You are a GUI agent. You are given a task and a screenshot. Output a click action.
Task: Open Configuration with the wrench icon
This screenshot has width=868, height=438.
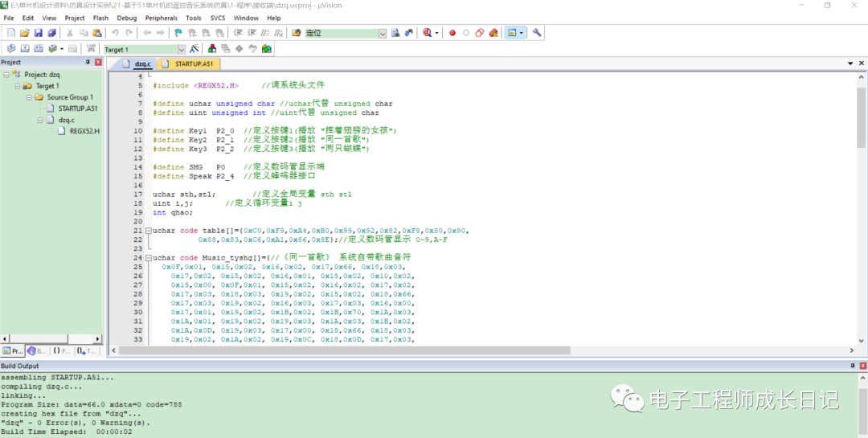pos(537,33)
